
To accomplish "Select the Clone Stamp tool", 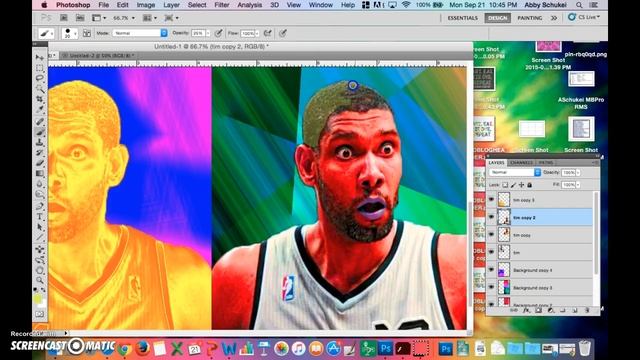I will pyautogui.click(x=40, y=142).
